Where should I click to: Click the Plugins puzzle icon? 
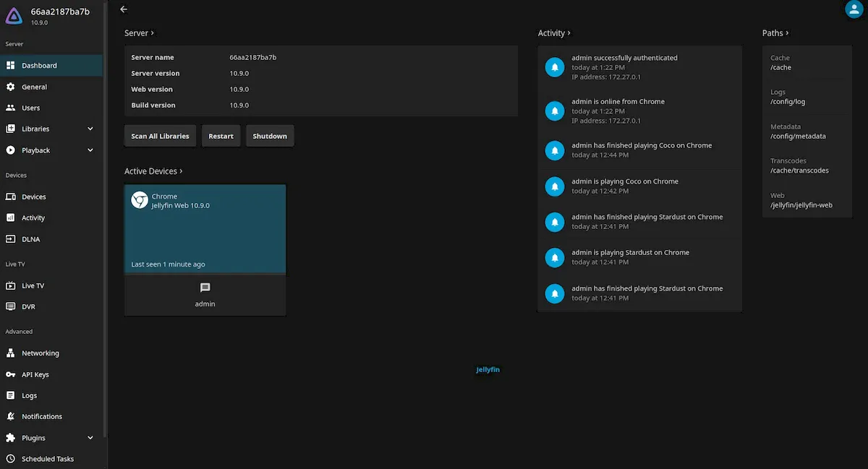[10, 438]
